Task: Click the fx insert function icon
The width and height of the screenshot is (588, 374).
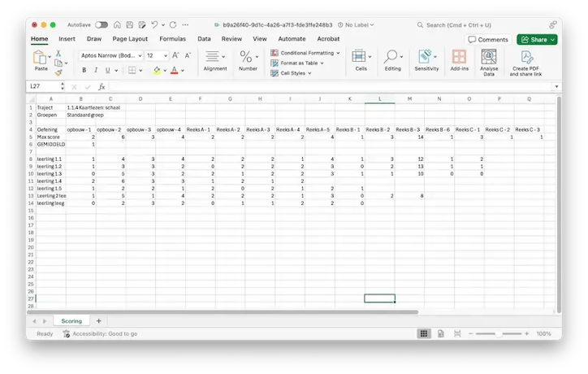Action: coord(102,87)
